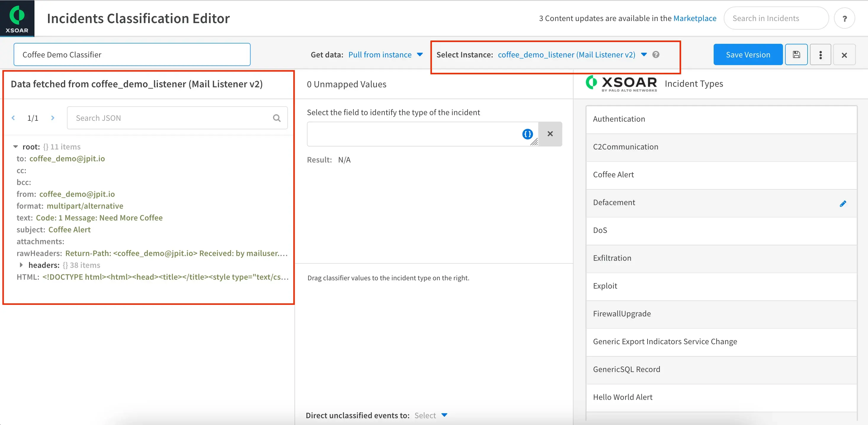The image size is (868, 425).
Task: Click the 'to: coffee_demo@jpit.io' JSON entry
Action: tap(61, 159)
